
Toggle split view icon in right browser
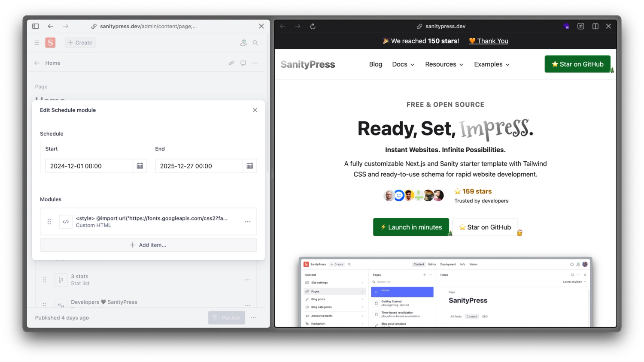point(595,26)
